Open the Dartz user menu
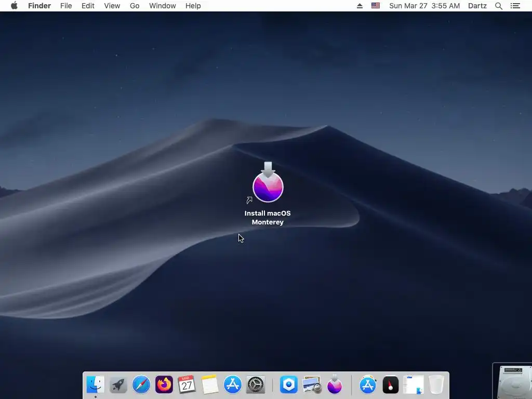Screen dimensions: 532x399 click(x=477, y=6)
